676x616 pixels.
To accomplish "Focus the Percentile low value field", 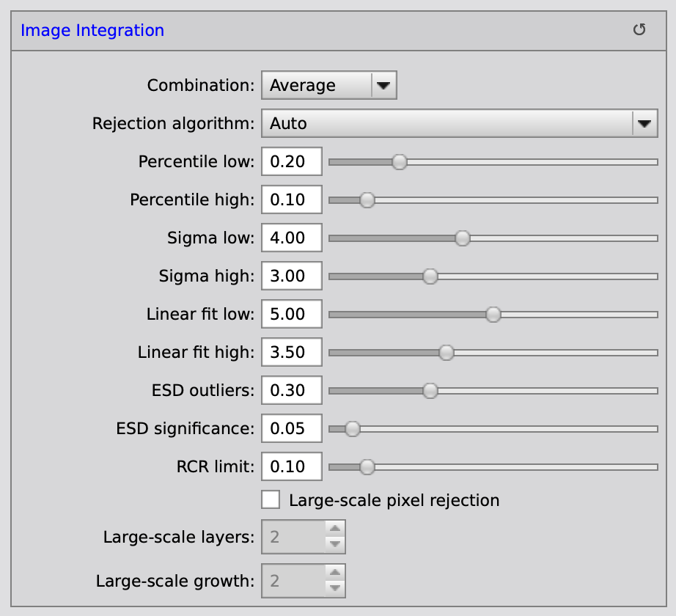I will pos(292,161).
